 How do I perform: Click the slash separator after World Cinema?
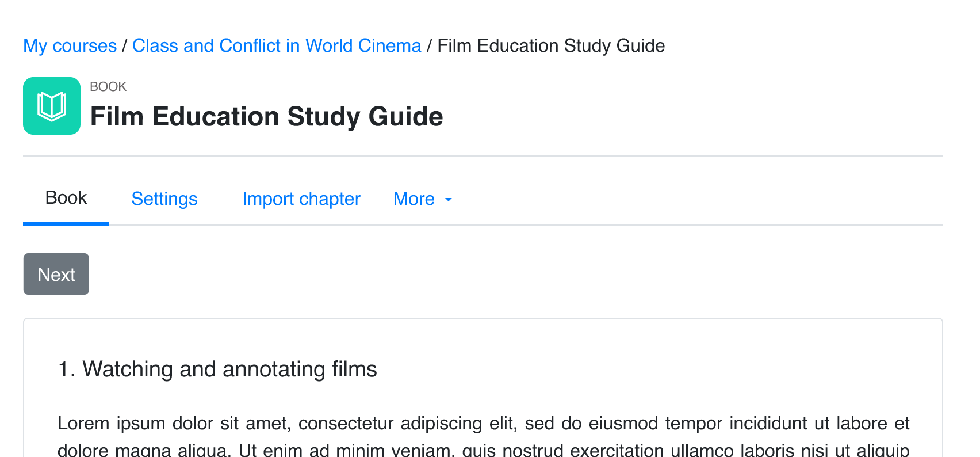429,45
